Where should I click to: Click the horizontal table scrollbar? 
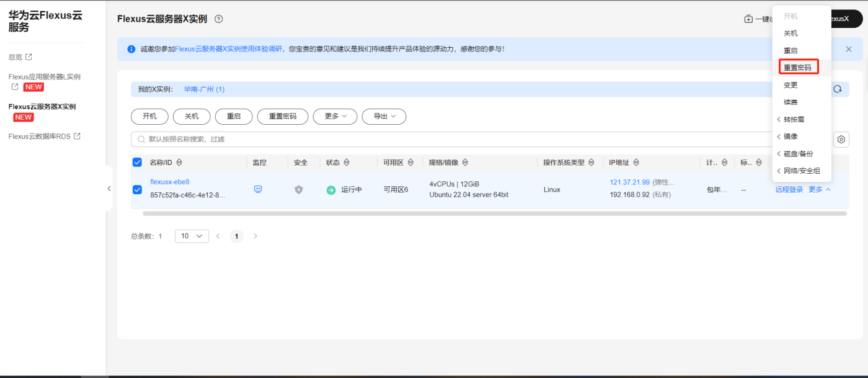coord(494,214)
